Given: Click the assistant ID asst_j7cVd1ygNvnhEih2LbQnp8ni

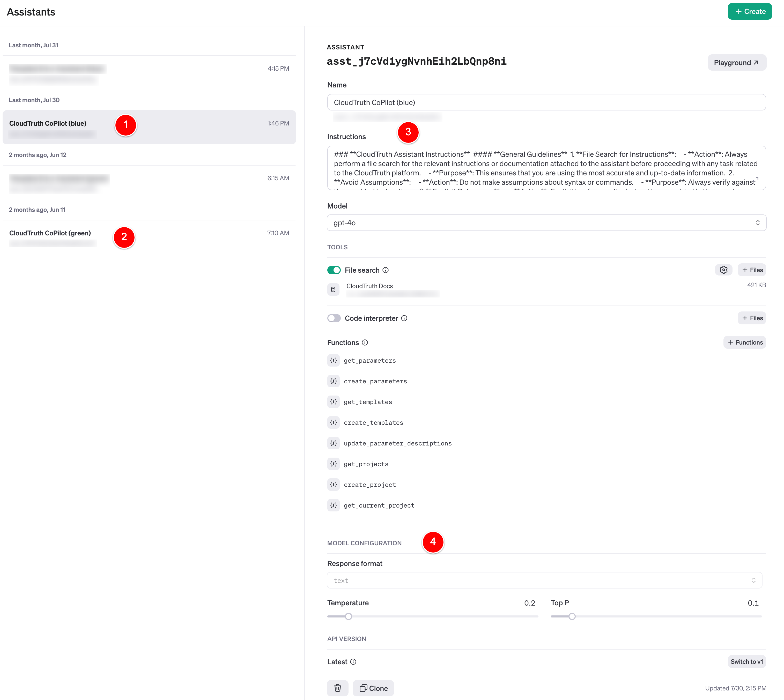Looking at the screenshot, I should [x=417, y=62].
